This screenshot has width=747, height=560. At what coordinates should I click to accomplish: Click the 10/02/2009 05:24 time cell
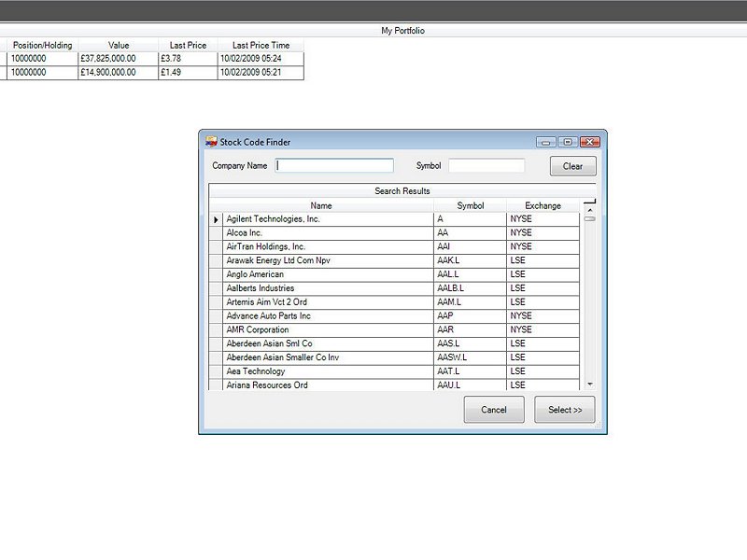pyautogui.click(x=261, y=59)
